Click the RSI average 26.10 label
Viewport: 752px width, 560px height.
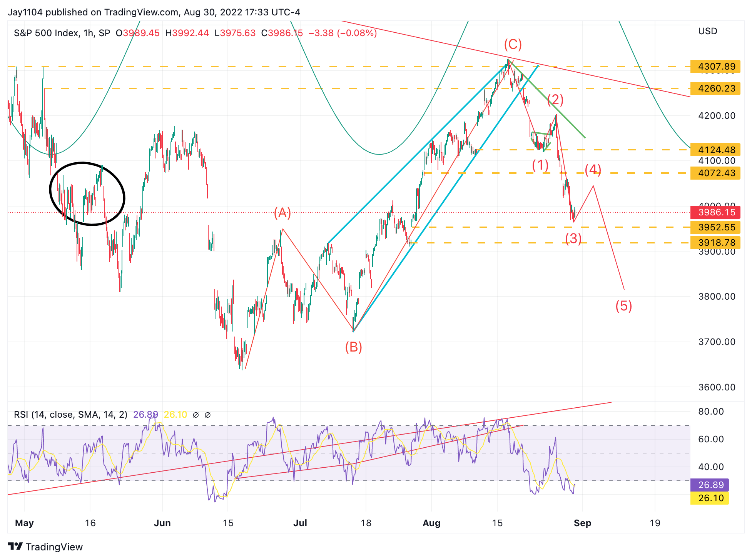[710, 498]
